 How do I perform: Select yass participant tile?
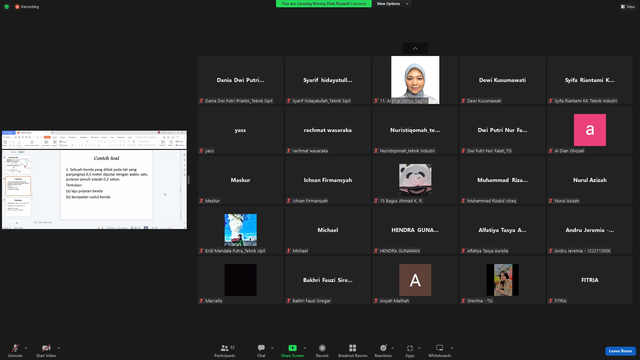[x=240, y=130]
